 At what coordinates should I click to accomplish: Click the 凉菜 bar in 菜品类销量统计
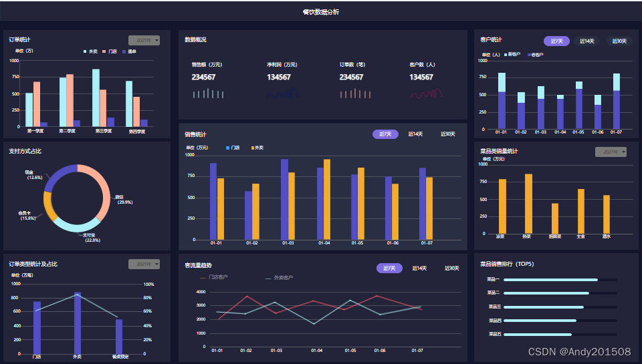coord(502,206)
